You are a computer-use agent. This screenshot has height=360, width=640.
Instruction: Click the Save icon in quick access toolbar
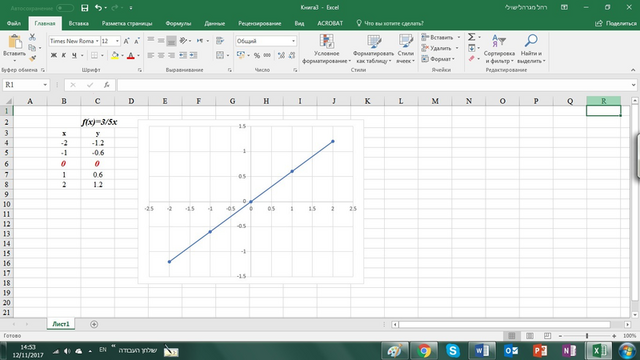pyautogui.click(x=84, y=8)
